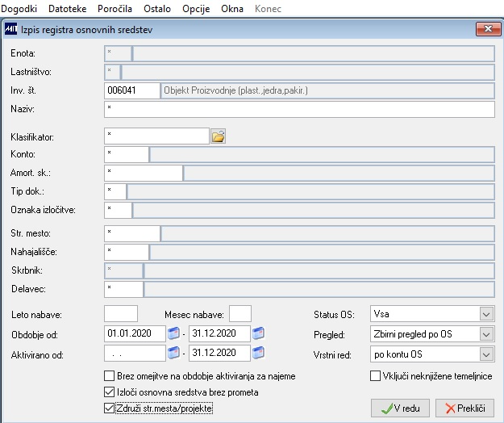Click into the Delavec code field

123,289
